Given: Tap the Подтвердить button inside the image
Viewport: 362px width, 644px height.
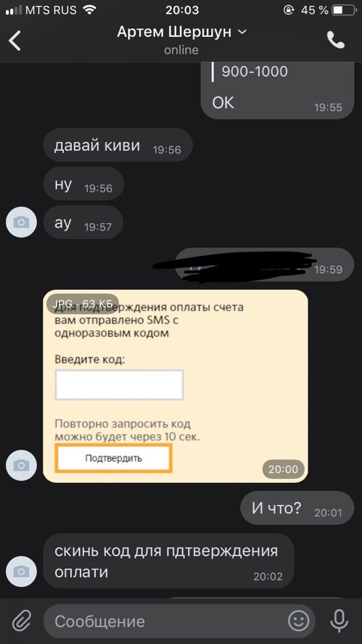Looking at the screenshot, I should pyautogui.click(x=114, y=458).
